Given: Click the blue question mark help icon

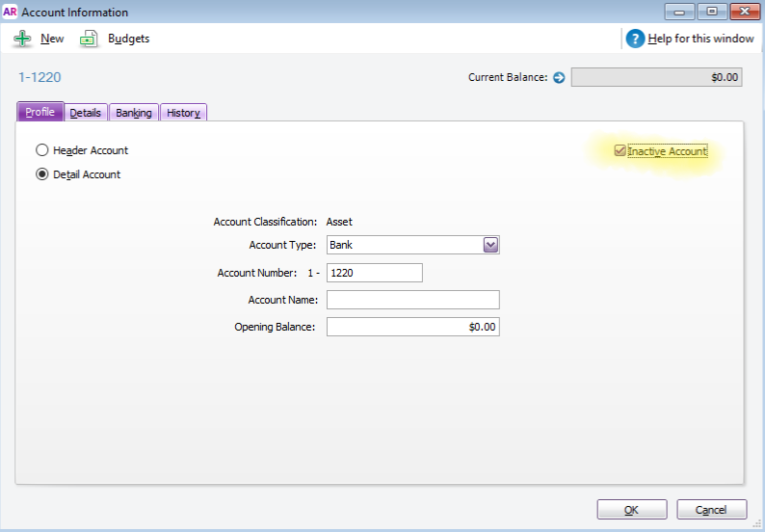Looking at the screenshot, I should pos(635,39).
